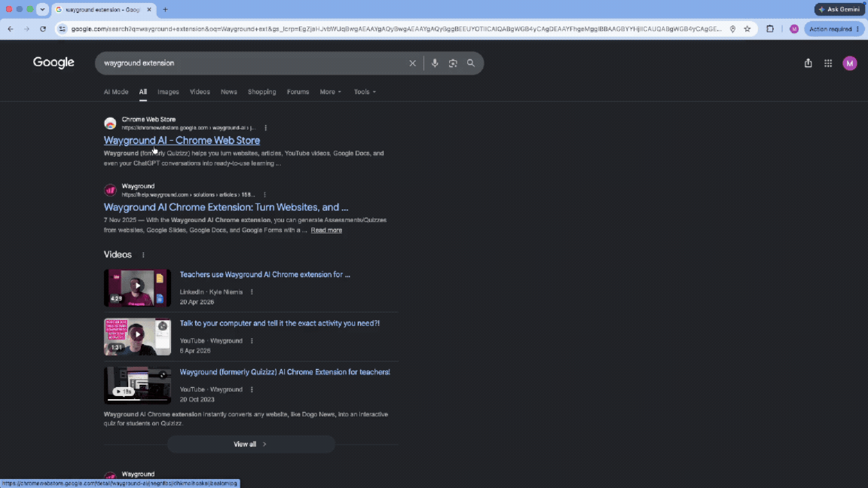Viewport: 868px width, 488px height.
Task: Click Read more in second result
Action: [x=326, y=230]
